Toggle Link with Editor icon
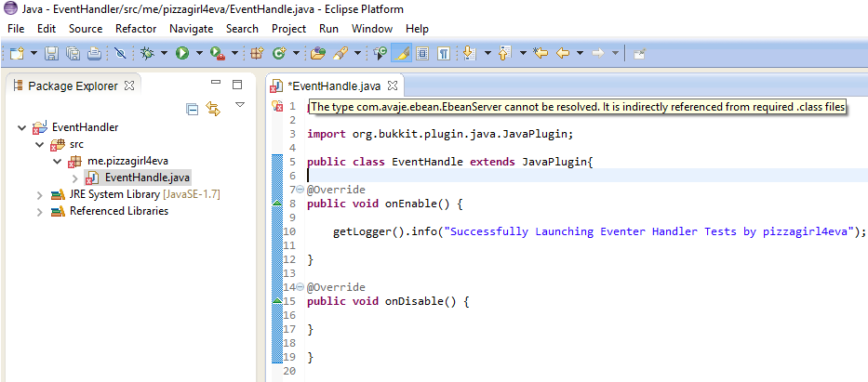 coord(213,109)
